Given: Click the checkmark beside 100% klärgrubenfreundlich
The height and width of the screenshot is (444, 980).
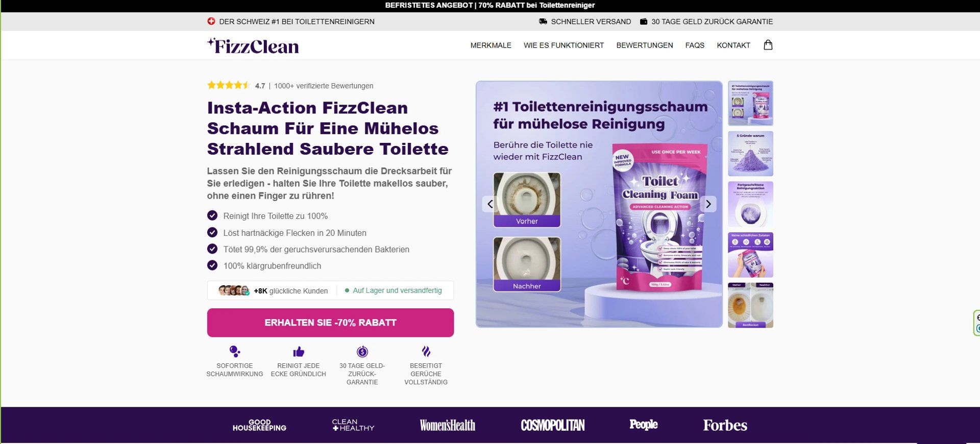Looking at the screenshot, I should coord(212,265).
